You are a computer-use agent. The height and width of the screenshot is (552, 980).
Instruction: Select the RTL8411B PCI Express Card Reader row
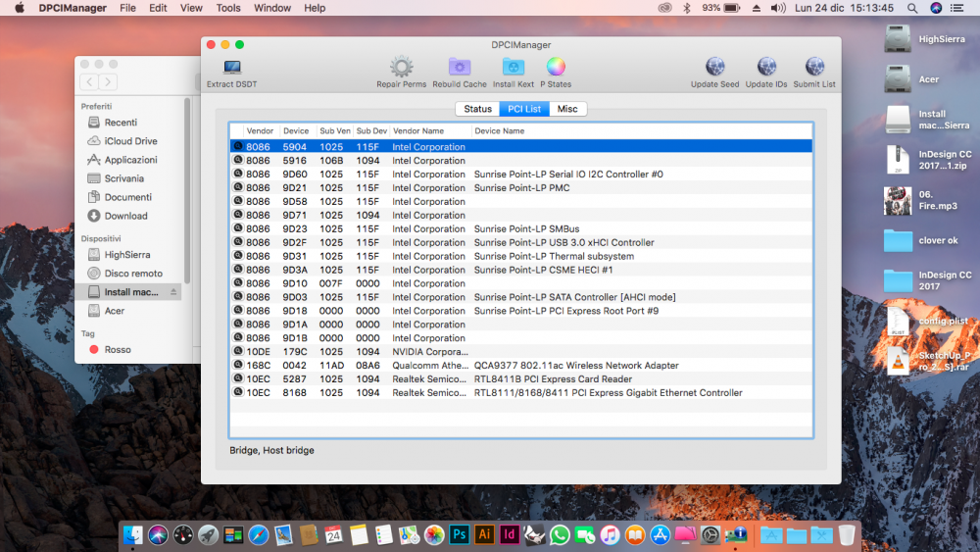(521, 379)
